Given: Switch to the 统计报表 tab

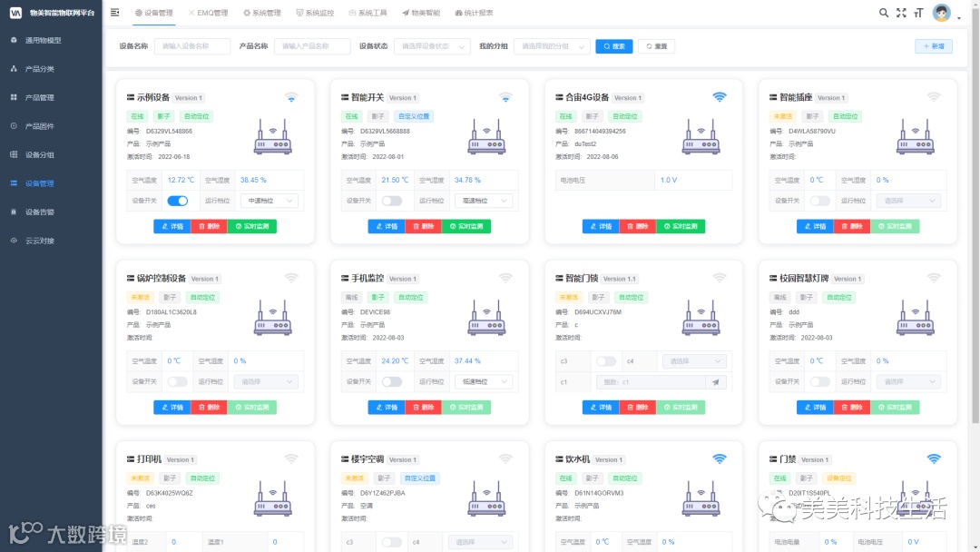Looking at the screenshot, I should click(474, 13).
